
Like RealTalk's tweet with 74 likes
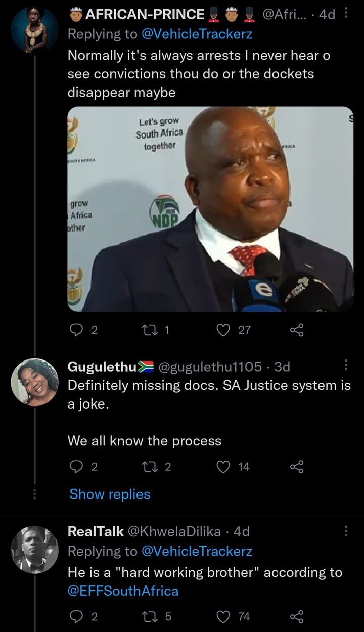[223, 616]
